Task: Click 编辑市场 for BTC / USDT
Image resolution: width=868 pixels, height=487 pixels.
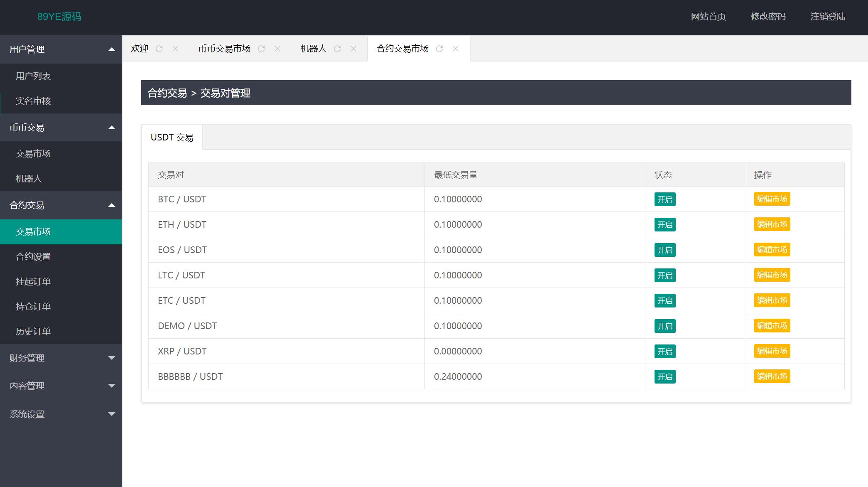Action: tap(772, 199)
